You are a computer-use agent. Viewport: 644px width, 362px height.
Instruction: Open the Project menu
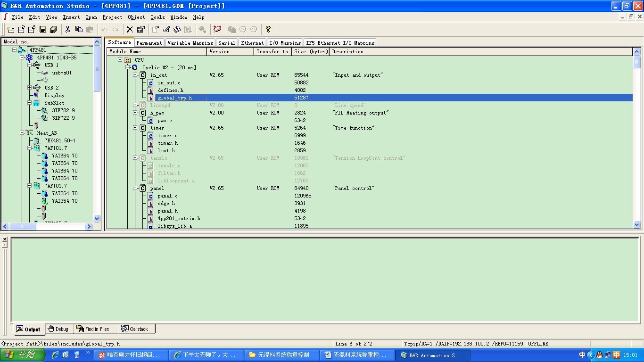pyautogui.click(x=112, y=17)
